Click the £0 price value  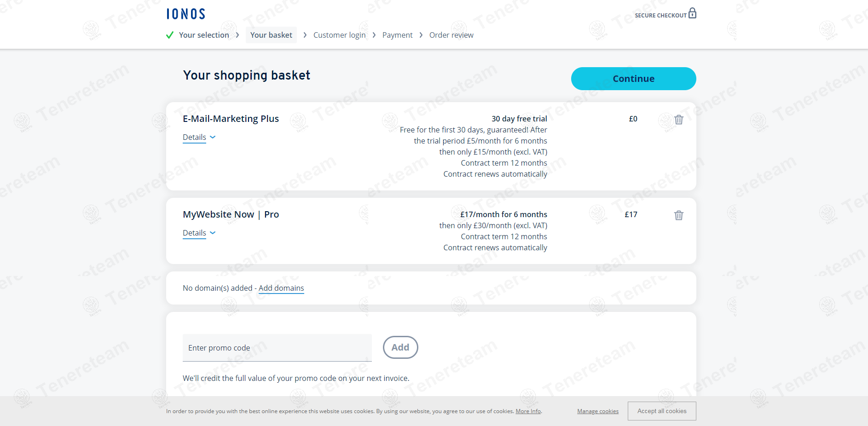[633, 119]
